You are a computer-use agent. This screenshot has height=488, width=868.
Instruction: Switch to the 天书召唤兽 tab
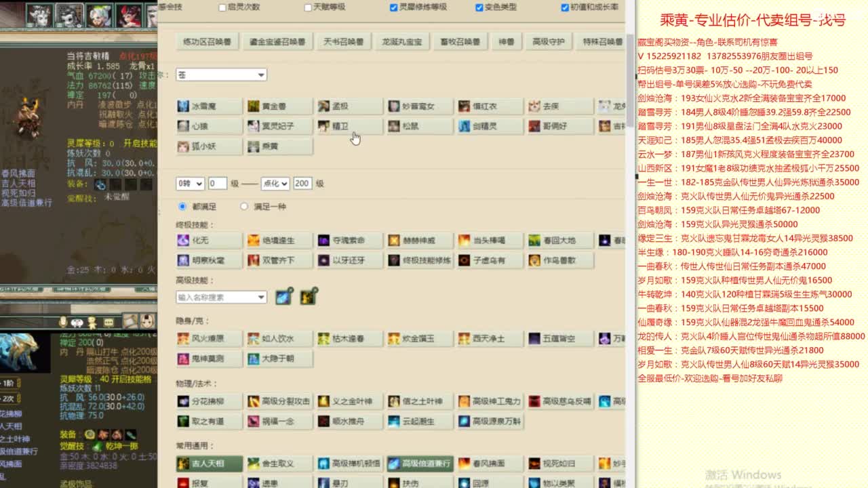pos(342,41)
